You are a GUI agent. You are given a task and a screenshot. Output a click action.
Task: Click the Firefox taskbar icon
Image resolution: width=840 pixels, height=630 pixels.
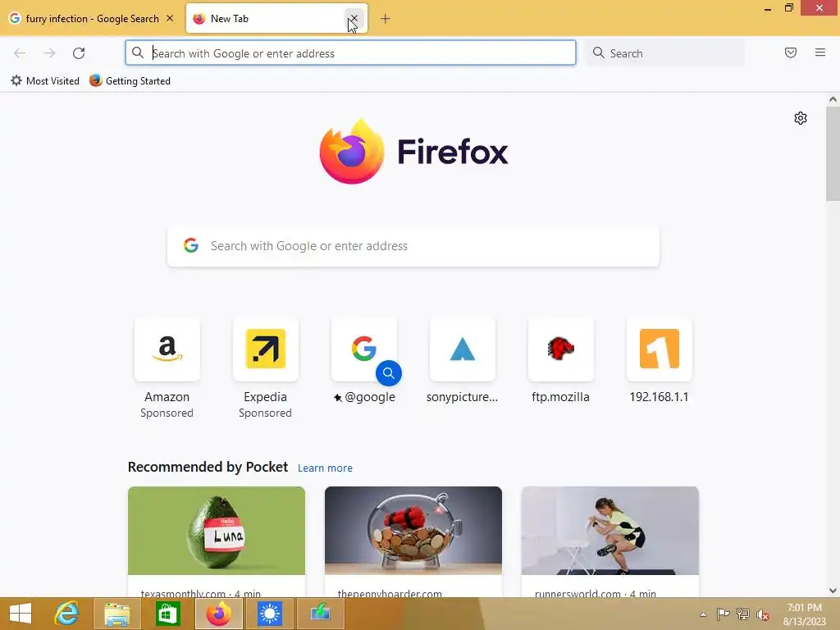click(x=218, y=614)
